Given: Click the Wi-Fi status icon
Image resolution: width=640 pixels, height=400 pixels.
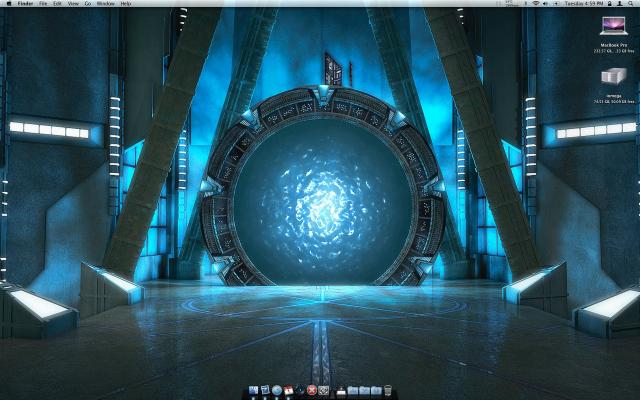Looking at the screenshot, I should pos(536,3).
